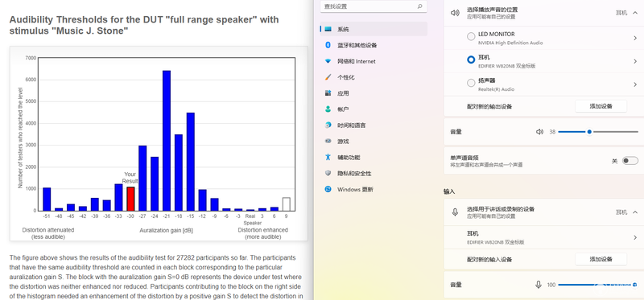Screen dimensions: 644x300
Task: Click the tallest chart bar at -21
Action: (x=167, y=141)
